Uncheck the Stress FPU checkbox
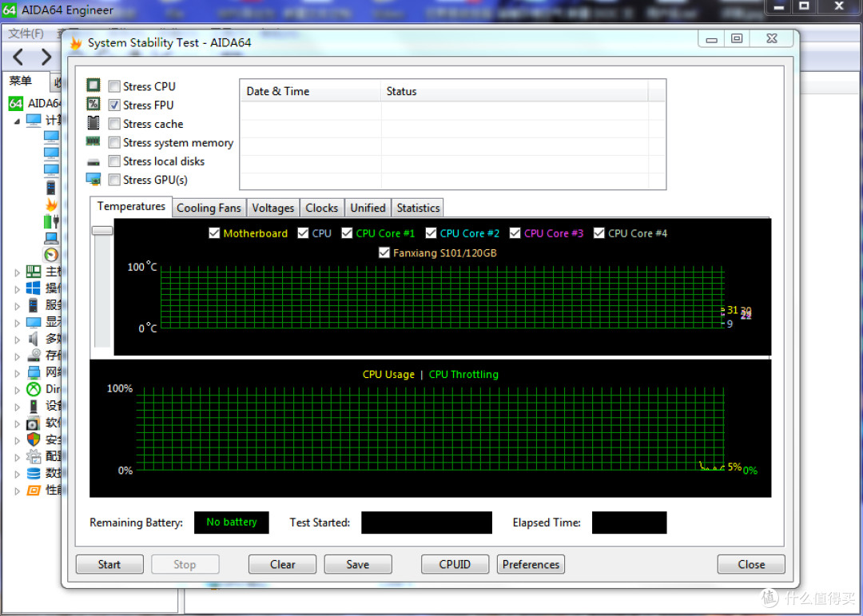This screenshot has width=863, height=616. (114, 105)
